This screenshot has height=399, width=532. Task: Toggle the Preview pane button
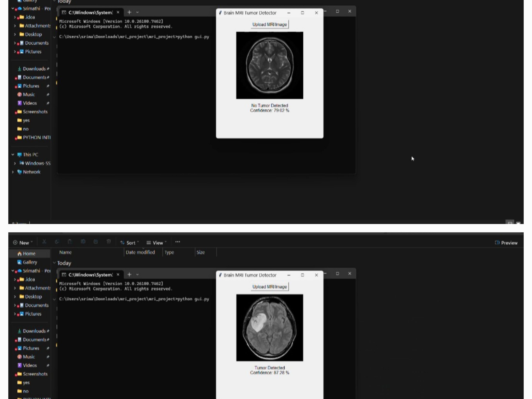pyautogui.click(x=506, y=243)
